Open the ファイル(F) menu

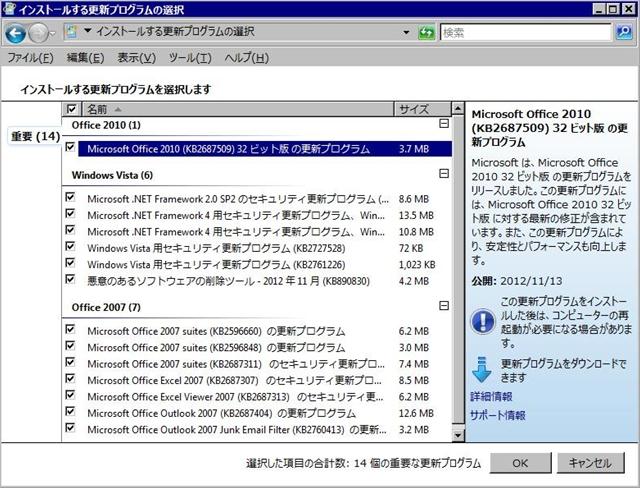point(31,58)
